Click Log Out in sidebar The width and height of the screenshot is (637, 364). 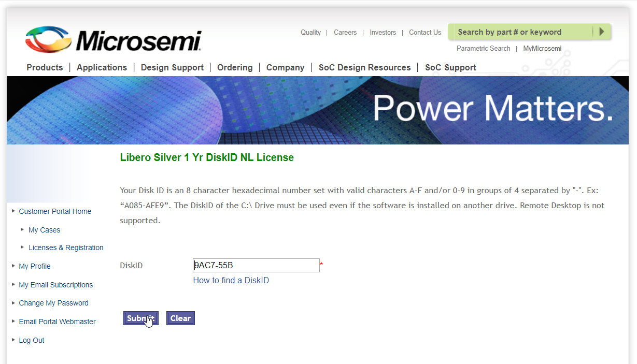point(32,340)
